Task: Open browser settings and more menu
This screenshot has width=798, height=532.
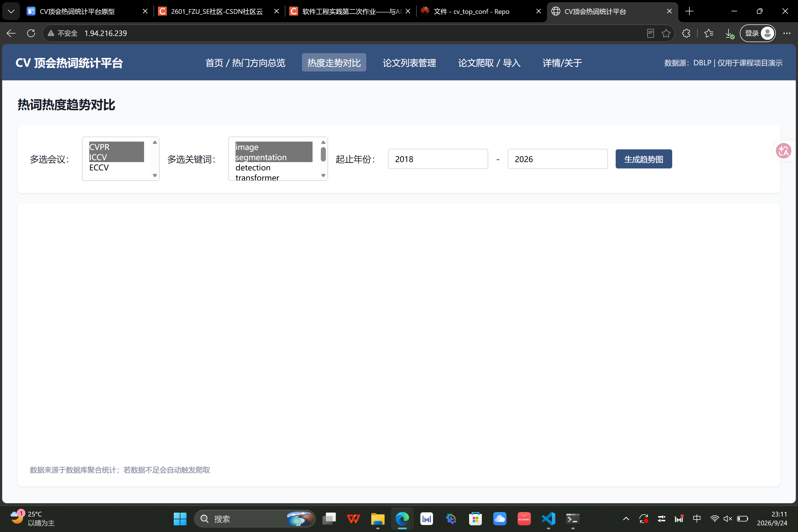Action: click(787, 33)
